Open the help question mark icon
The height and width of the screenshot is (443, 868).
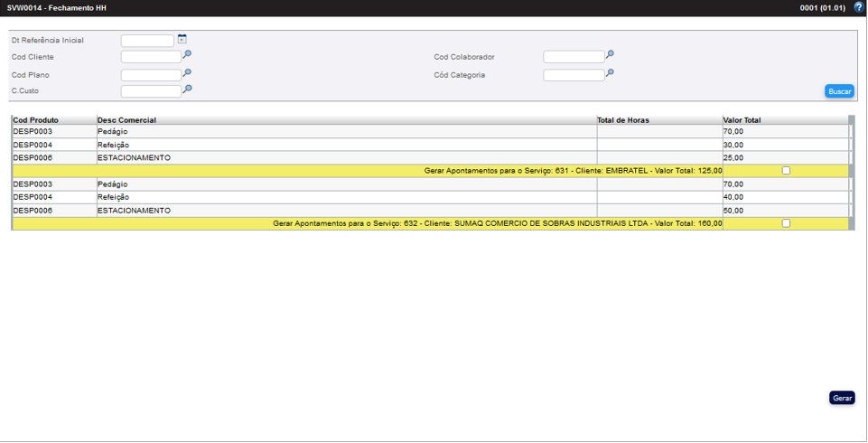(x=858, y=7)
